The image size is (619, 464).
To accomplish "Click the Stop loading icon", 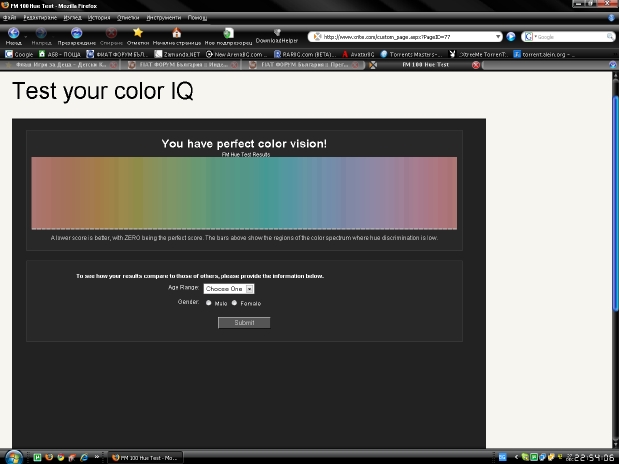I will [x=112, y=33].
